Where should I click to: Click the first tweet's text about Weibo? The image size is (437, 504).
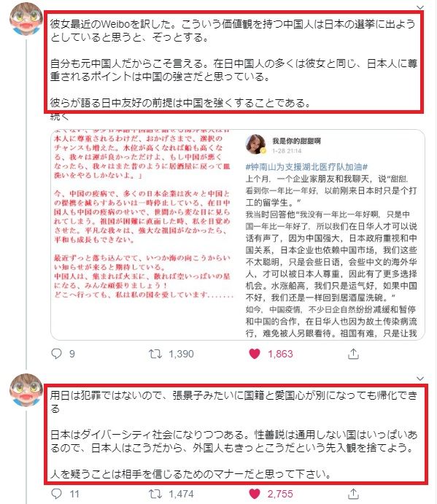[x=233, y=63]
